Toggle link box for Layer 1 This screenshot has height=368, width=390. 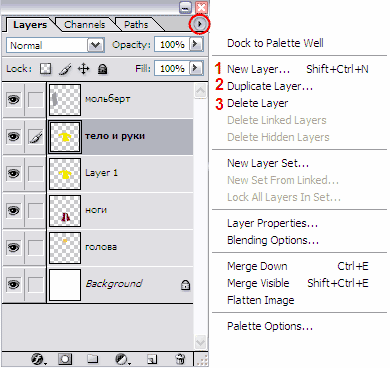pyautogui.click(x=35, y=174)
